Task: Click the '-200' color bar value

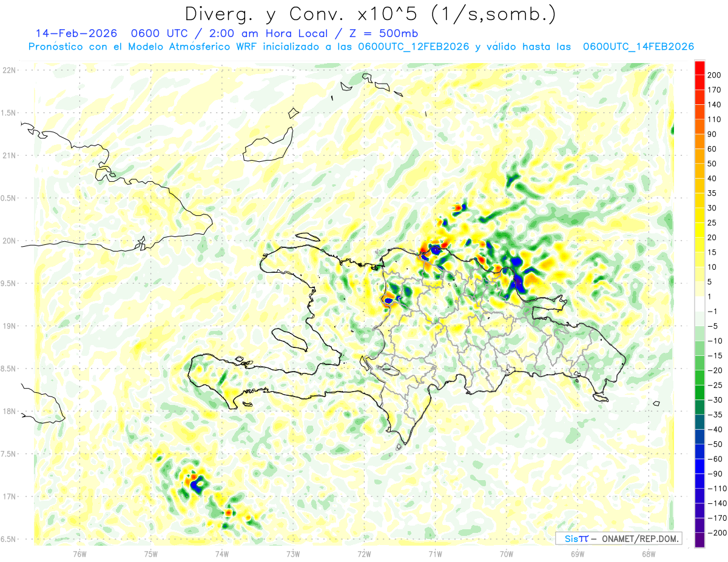Action: tap(716, 533)
